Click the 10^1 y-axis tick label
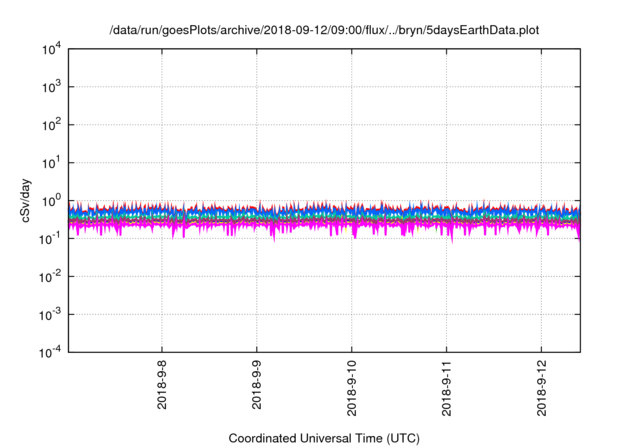 pyautogui.click(x=52, y=162)
